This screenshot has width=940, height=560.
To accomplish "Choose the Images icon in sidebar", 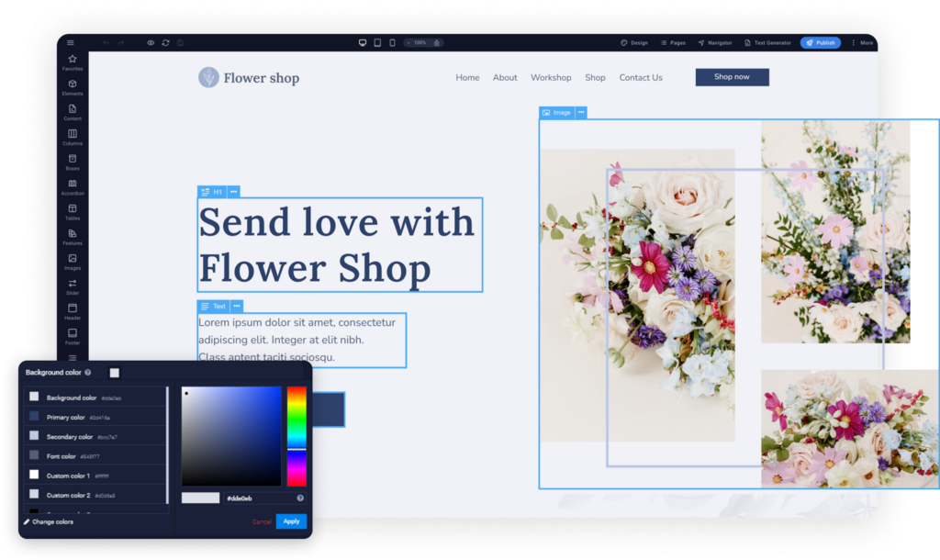I will [x=73, y=261].
